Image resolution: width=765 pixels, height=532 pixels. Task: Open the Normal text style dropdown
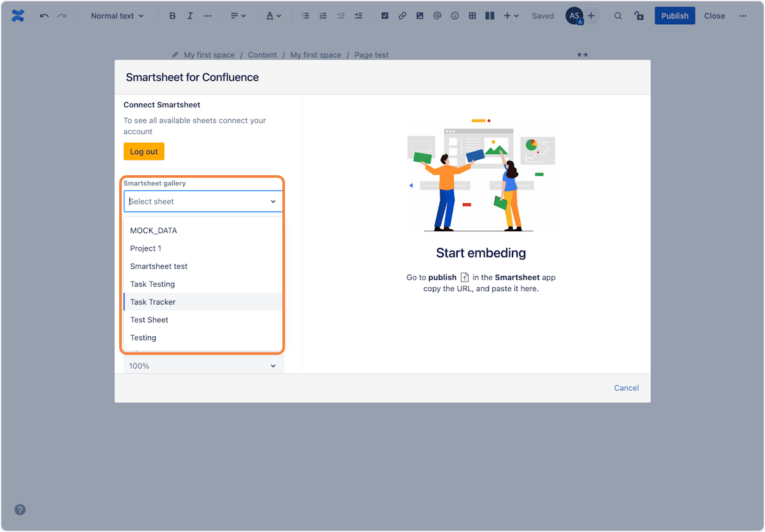[117, 16]
